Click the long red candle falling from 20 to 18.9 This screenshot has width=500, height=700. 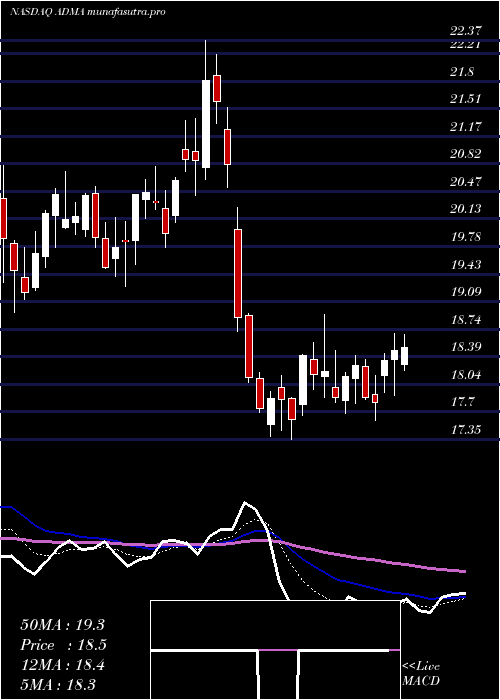click(x=238, y=273)
